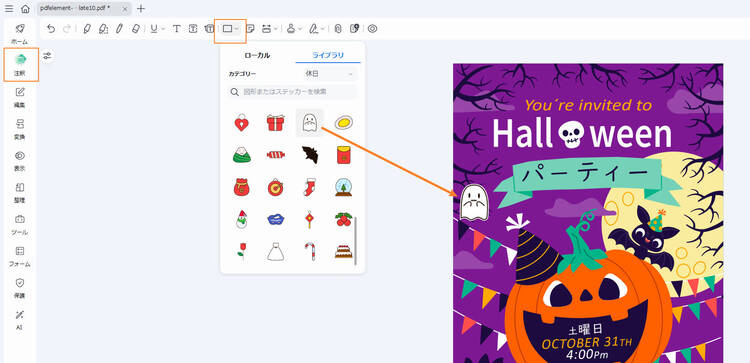Switch to the ライブラリ tab
The image size is (750, 363).
click(x=328, y=55)
